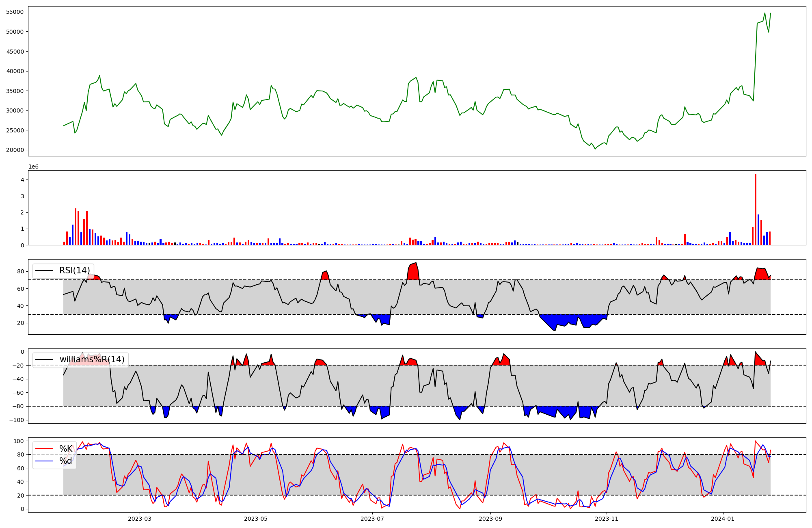Click the 20000 price axis tick label
Screen dimensions: 812x528
(x=15, y=150)
